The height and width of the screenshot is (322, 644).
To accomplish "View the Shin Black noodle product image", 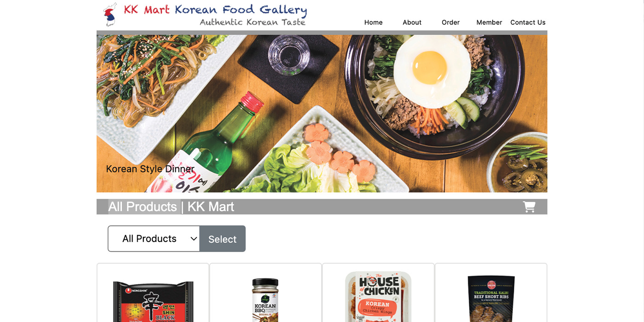I will [x=153, y=301].
